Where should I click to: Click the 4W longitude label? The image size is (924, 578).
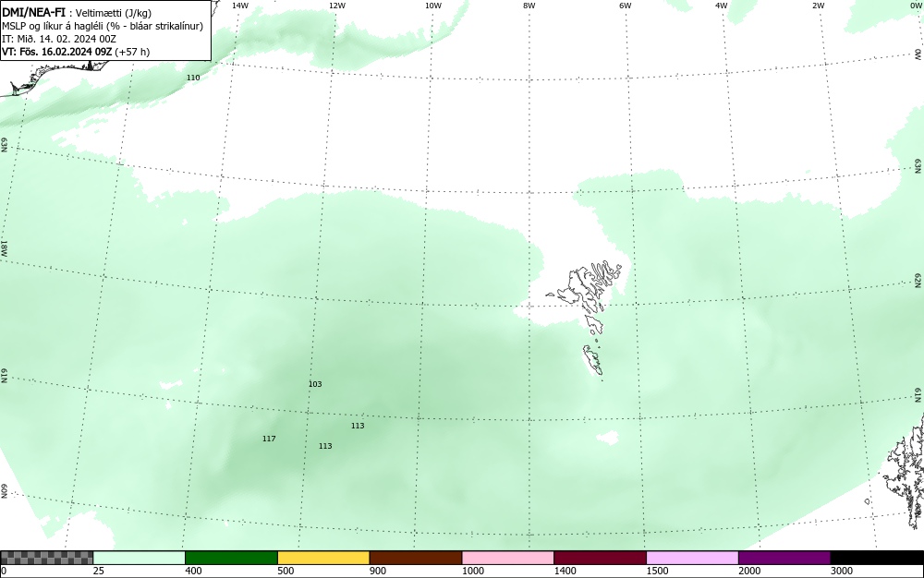(722, 6)
